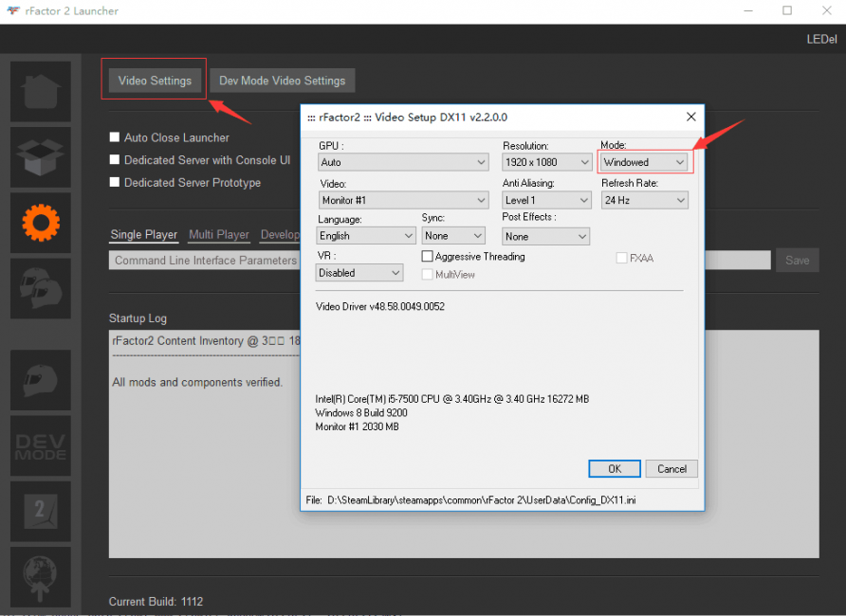This screenshot has width=846, height=616.
Task: Click the Windows 8 Build 9200 line
Action: click(361, 413)
